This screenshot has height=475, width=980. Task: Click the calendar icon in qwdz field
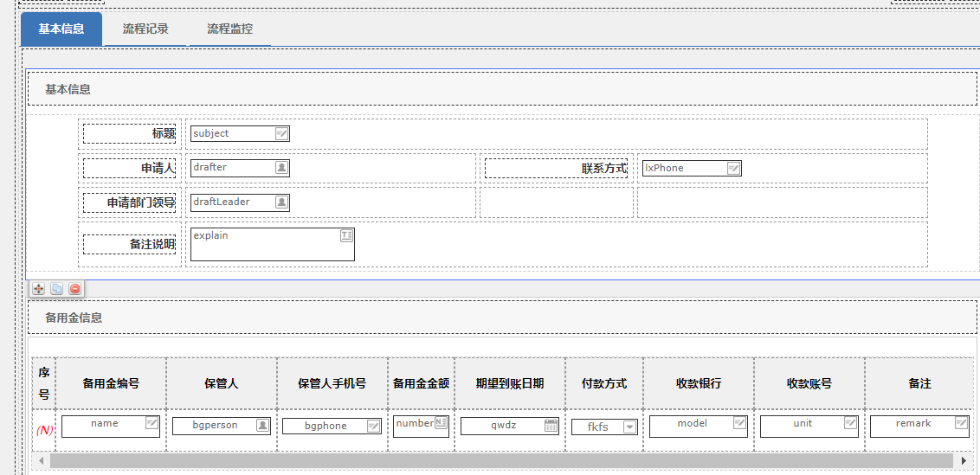(x=551, y=426)
